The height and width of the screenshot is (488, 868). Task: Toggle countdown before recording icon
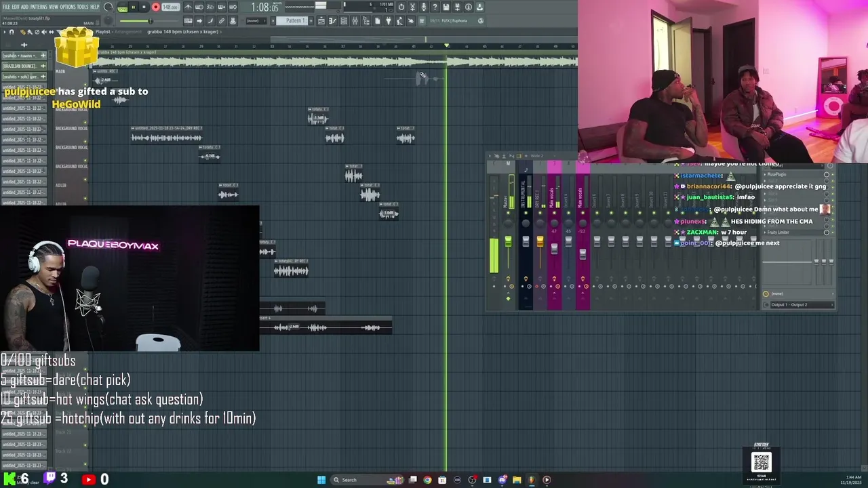tap(210, 7)
